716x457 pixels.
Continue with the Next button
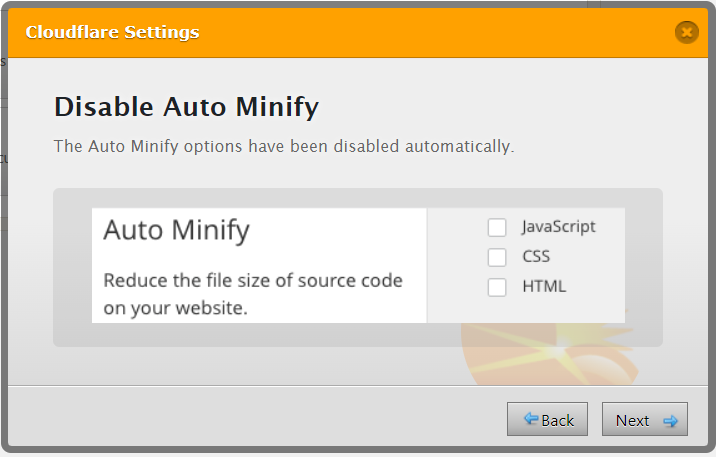644,419
